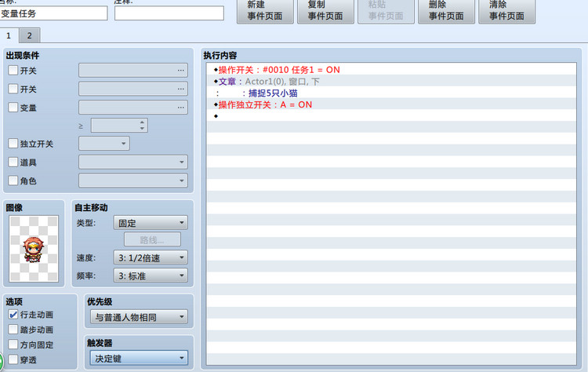Open the 角色 actor dropdown
The width and height of the screenshot is (588, 372).
point(133,181)
